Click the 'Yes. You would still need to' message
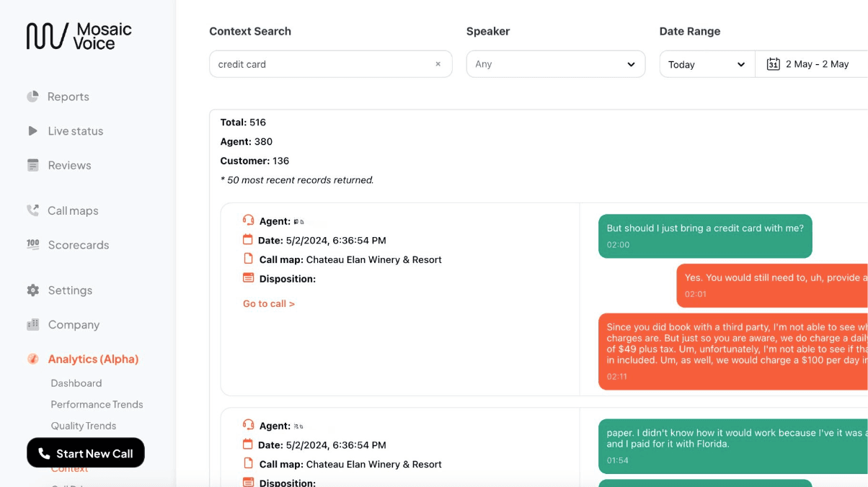Viewport: 868px width, 487px height. (772, 285)
